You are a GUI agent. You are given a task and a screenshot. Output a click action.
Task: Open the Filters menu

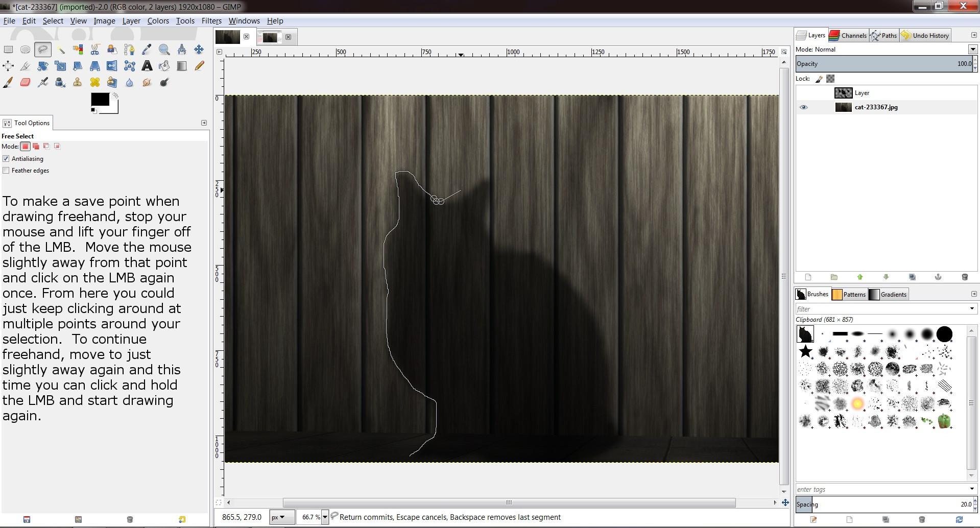211,21
